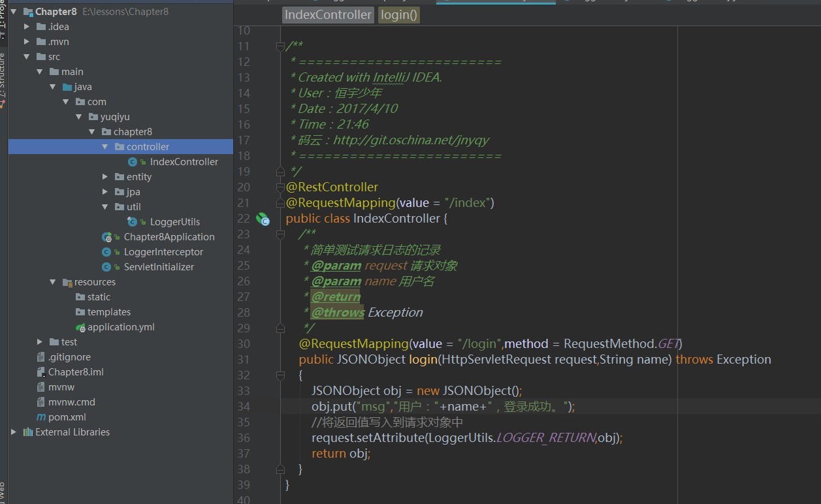Click the IndexController class file icon
Image resolution: width=821 pixels, height=504 pixels.
pos(133,162)
